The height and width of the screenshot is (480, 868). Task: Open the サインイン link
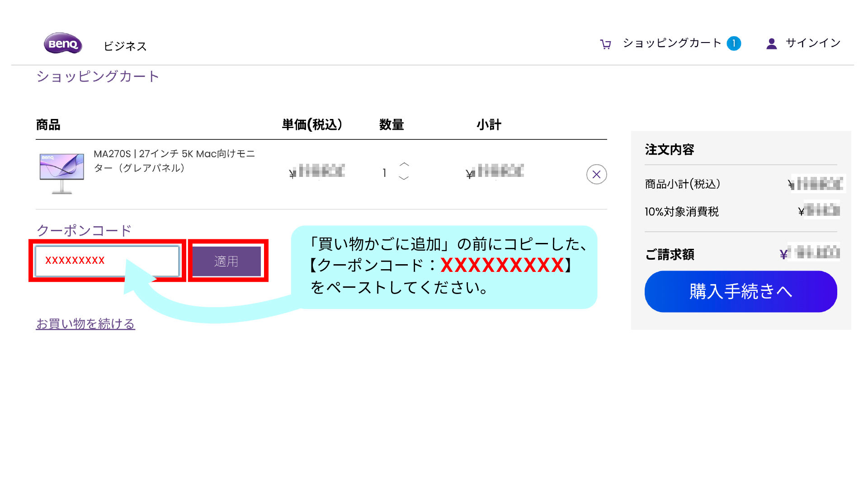point(813,43)
